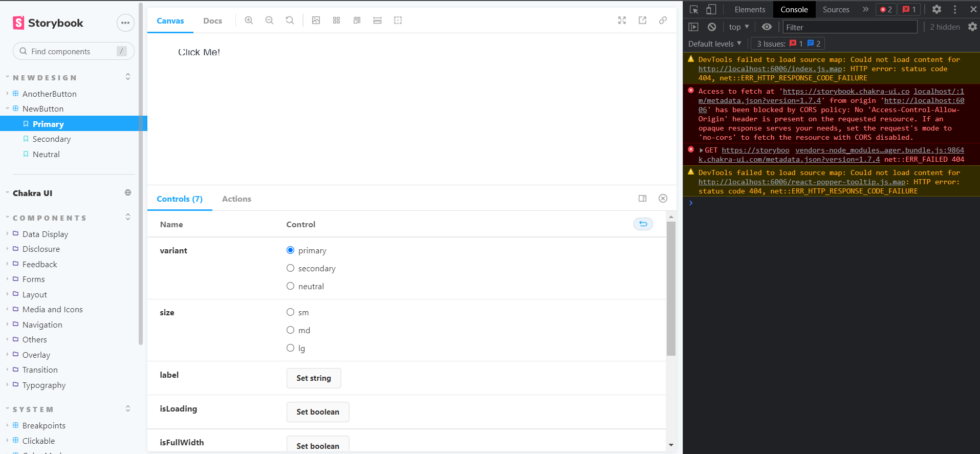Click the zoom out magnifier icon
The width and height of the screenshot is (980, 454).
pyautogui.click(x=269, y=20)
